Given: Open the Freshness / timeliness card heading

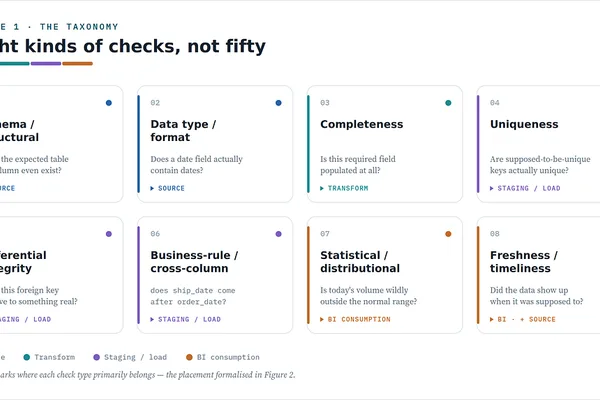Looking at the screenshot, I should (x=524, y=262).
